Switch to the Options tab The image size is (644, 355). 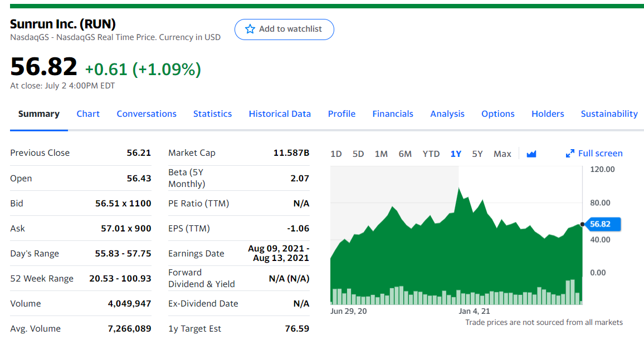tap(497, 114)
